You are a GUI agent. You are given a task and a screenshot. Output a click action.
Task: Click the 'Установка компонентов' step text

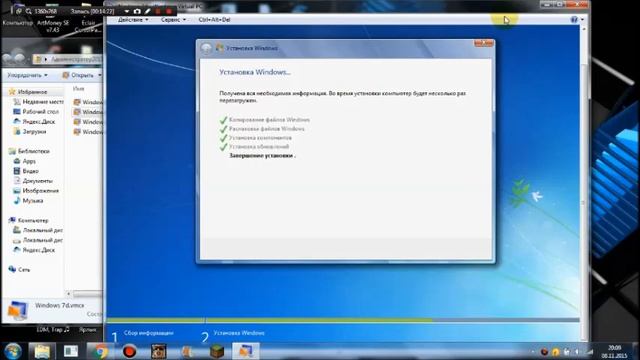click(x=260, y=138)
